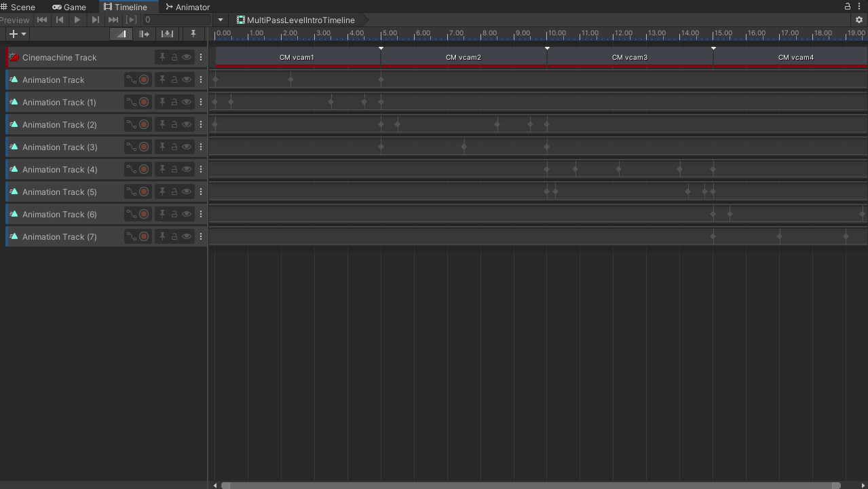Select the CM vcam2 clip
This screenshot has height=489, width=868.
464,57
